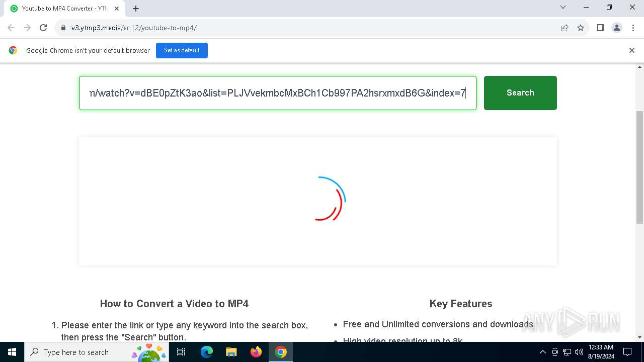Share this page using the share icon

pos(565,28)
